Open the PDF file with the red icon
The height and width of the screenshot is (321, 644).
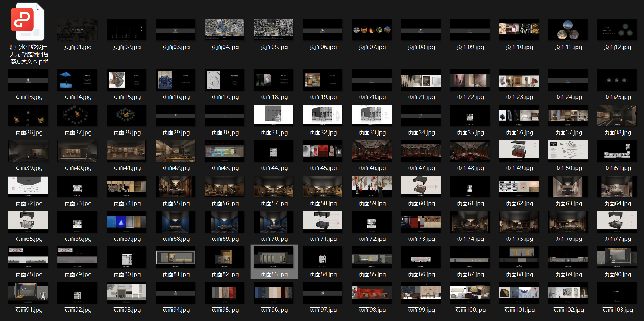(28, 23)
